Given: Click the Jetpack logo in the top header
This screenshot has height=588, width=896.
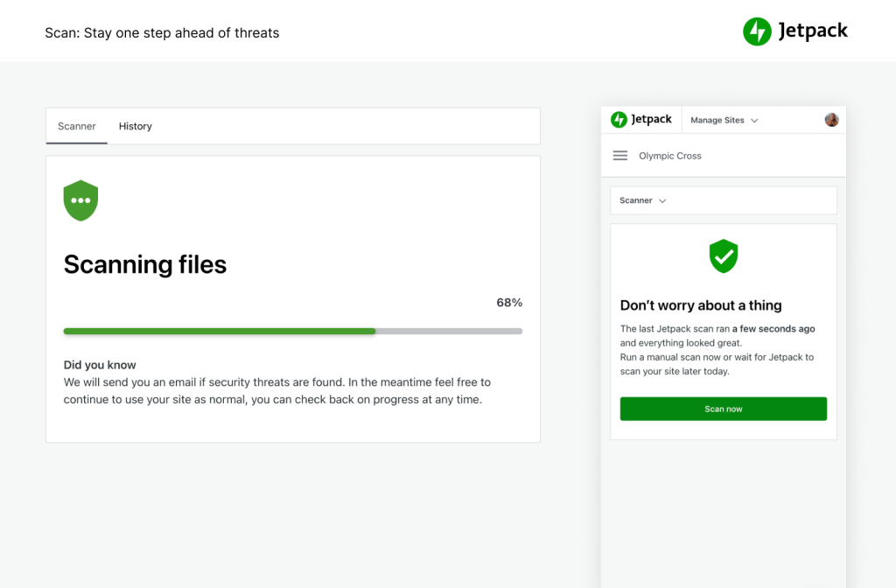Looking at the screenshot, I should tap(794, 31).
